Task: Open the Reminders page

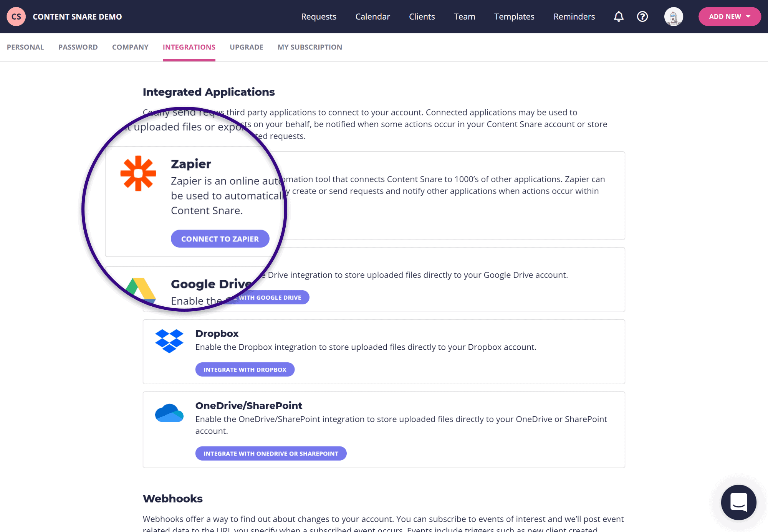Action: (x=574, y=17)
